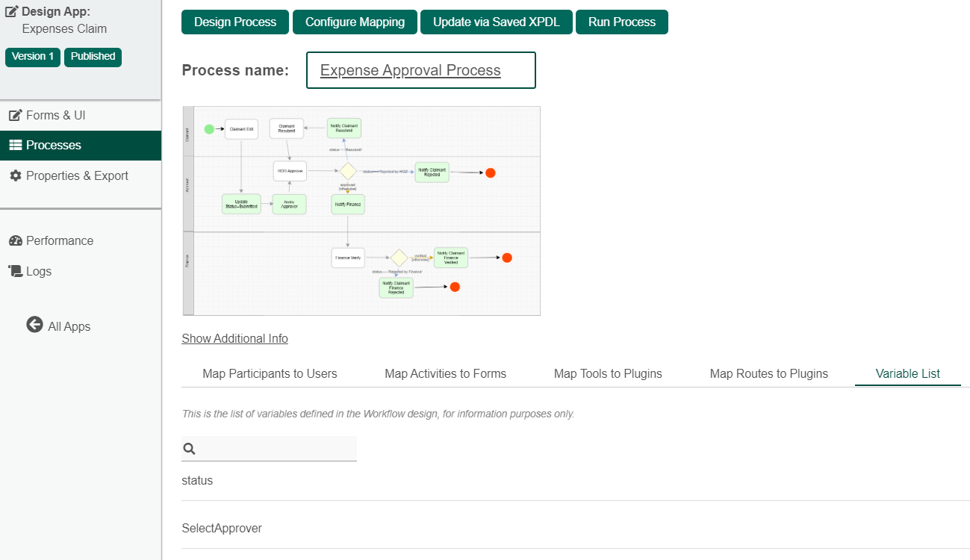Screen dimensions: 970x560
Task: Click the Processes grid icon
Action: (15, 146)
